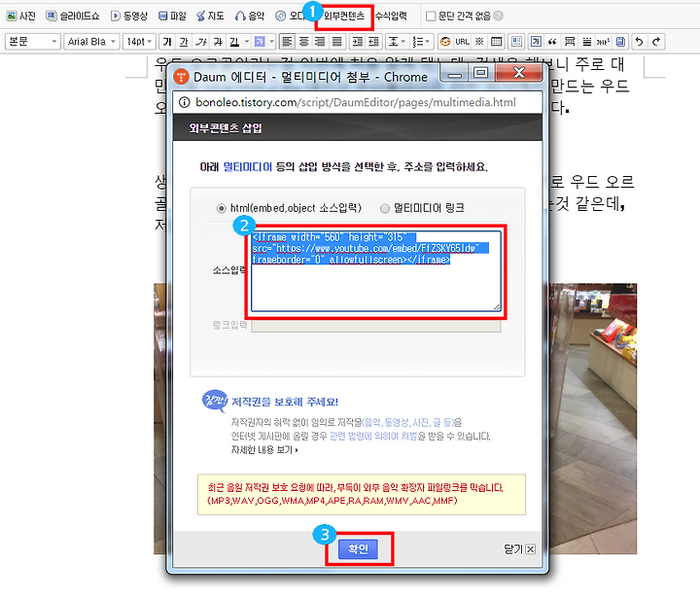Attach a file with 파일
Image resolution: width=700 pixels, height=598 pixels.
[172, 17]
